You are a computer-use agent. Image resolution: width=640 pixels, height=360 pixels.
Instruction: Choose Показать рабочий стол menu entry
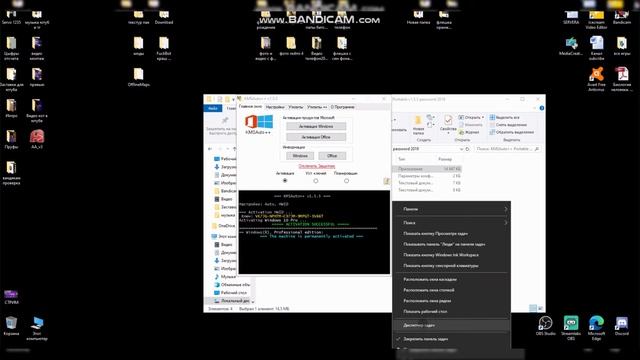(x=451, y=311)
